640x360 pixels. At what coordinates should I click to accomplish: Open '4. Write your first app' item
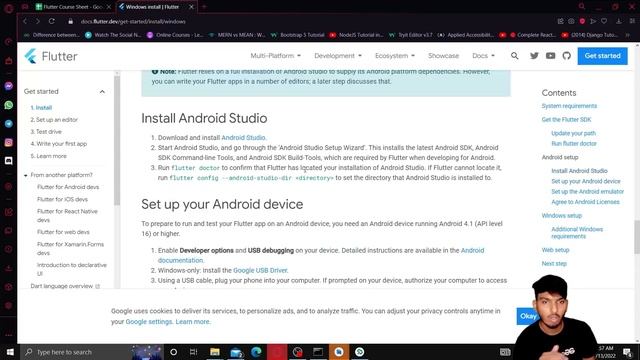(x=59, y=144)
